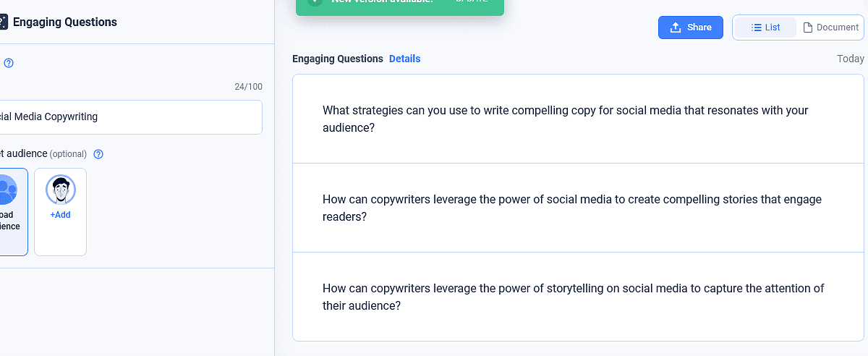The height and width of the screenshot is (356, 868).
Task: Click UPDATE on the new version notification
Action: coord(471,2)
